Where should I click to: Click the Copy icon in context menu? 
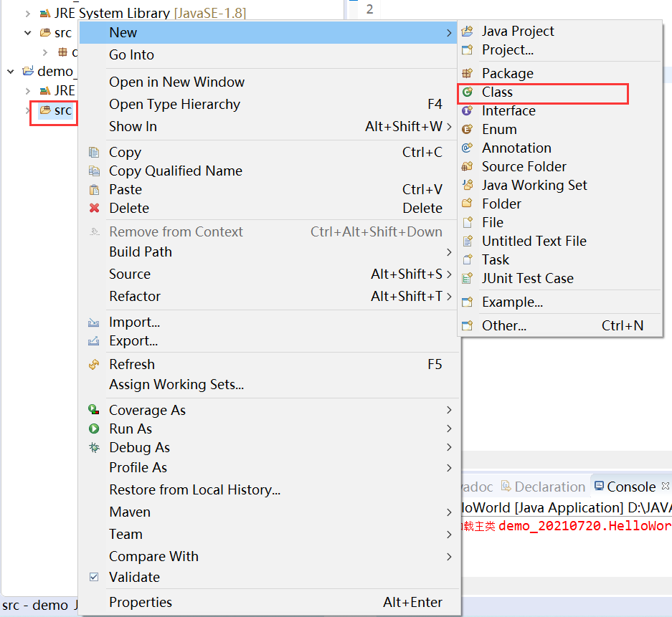(x=94, y=153)
